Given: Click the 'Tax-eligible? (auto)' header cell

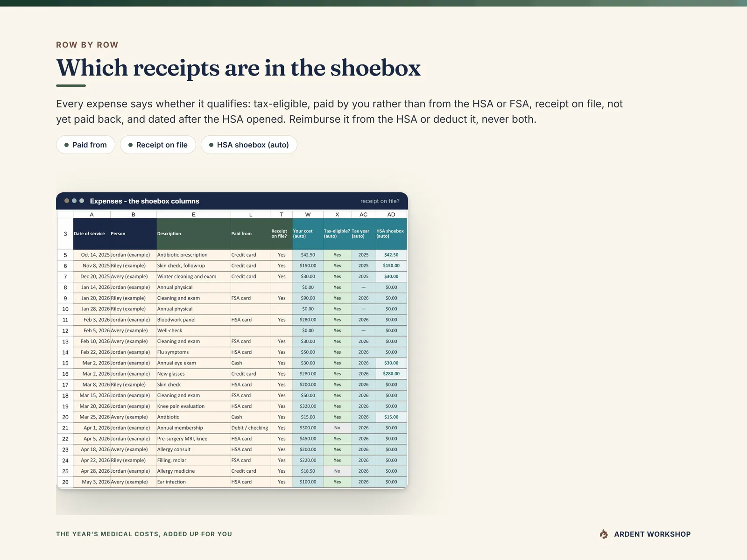Looking at the screenshot, I should coord(337,234).
